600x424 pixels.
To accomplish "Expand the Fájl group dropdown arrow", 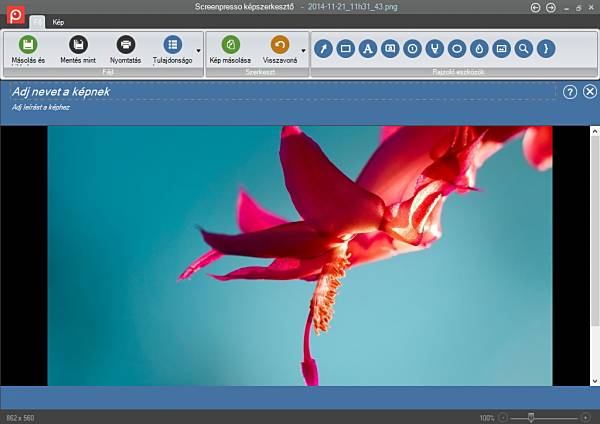I will (x=198, y=50).
